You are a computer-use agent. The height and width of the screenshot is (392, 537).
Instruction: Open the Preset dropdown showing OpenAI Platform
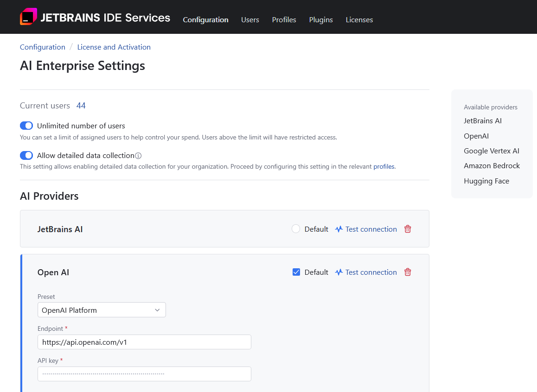coord(102,310)
